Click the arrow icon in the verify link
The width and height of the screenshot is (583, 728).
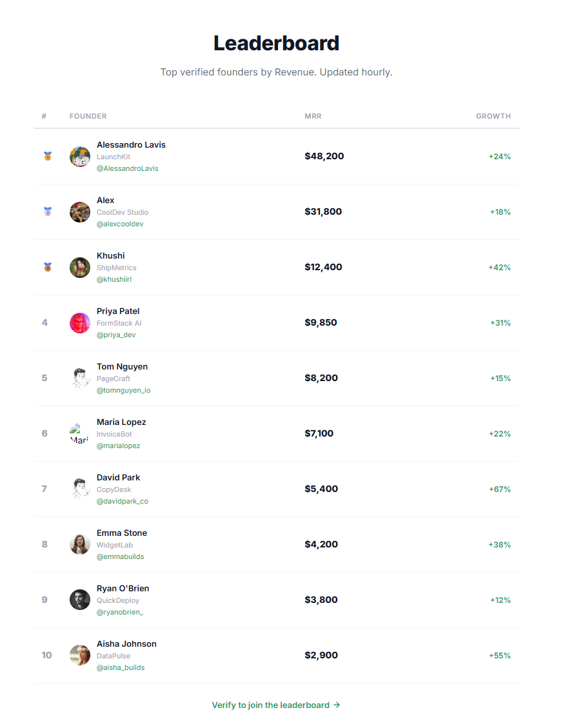point(336,705)
